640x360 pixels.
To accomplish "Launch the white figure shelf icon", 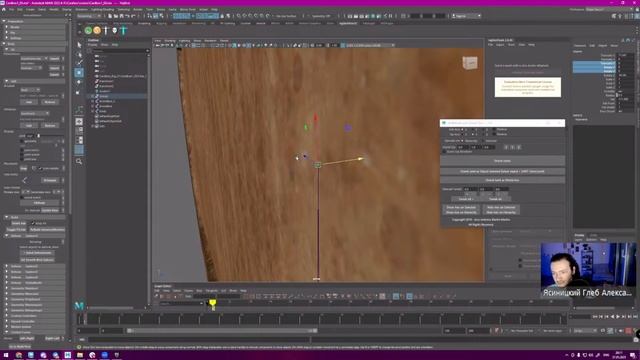I will [x=106, y=30].
